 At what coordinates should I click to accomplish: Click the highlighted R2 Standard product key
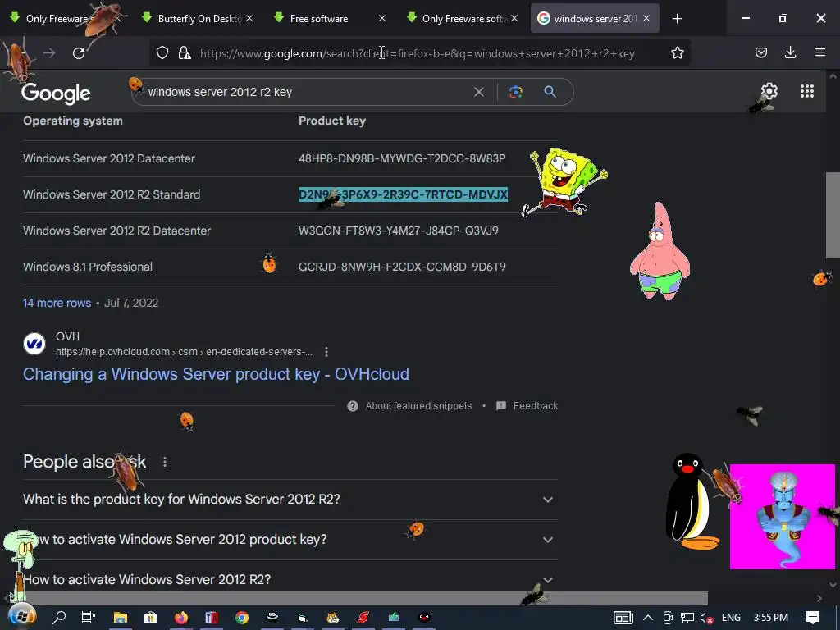(403, 194)
